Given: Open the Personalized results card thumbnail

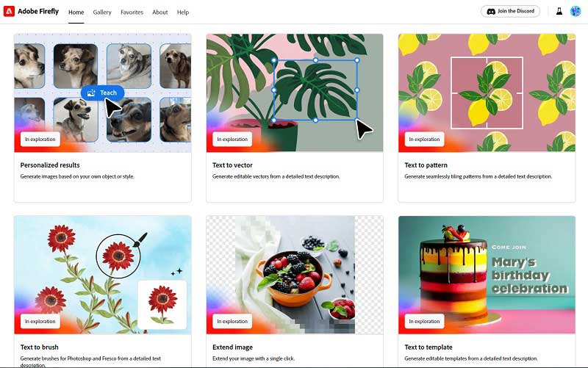Looking at the screenshot, I should point(103,93).
